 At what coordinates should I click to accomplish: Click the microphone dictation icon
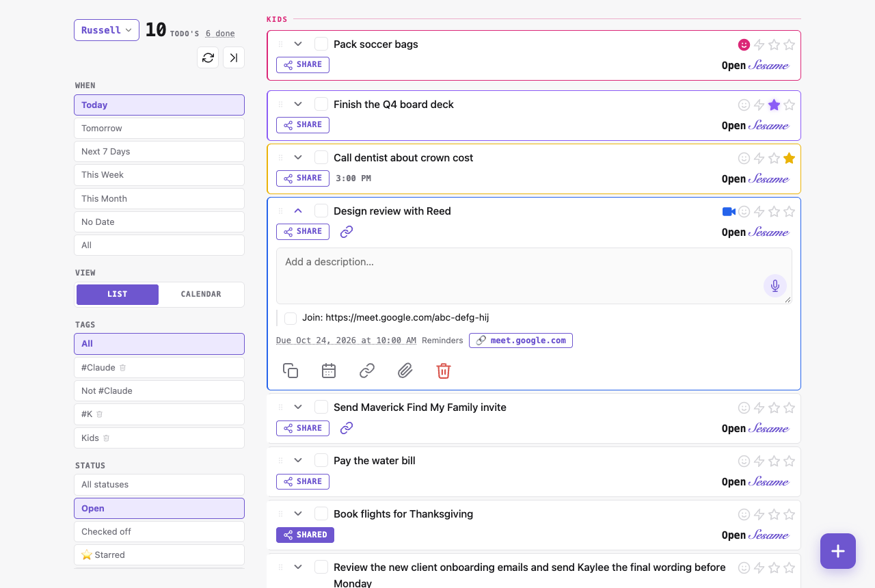pos(775,286)
